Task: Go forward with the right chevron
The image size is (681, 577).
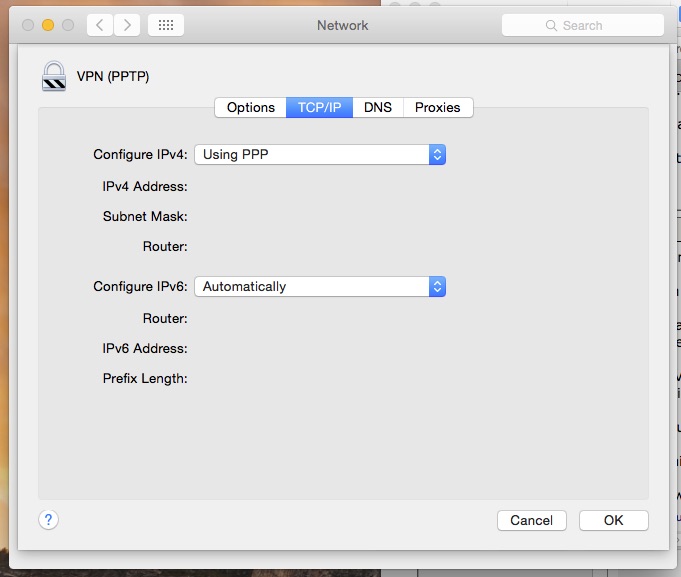Action: 127,25
